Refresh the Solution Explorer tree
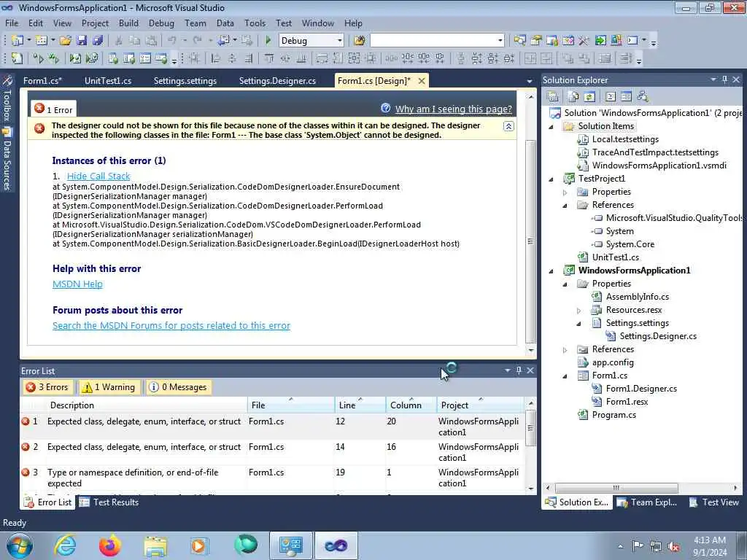 [589, 97]
